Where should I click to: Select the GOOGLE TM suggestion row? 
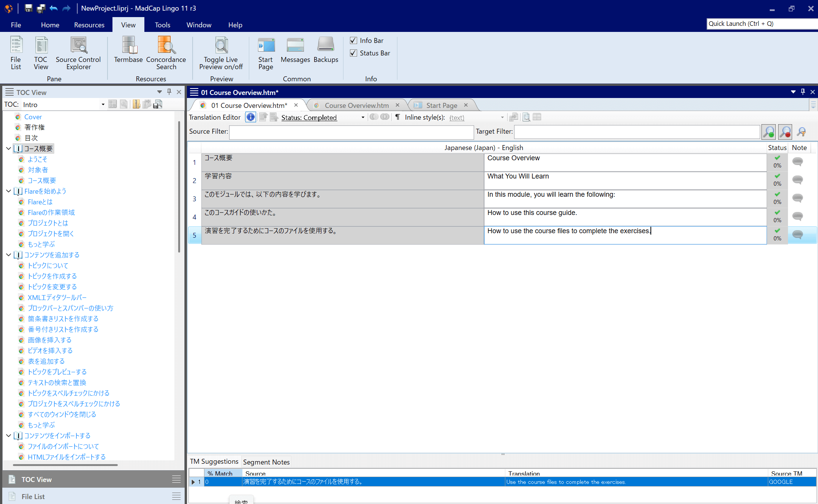coord(503,482)
